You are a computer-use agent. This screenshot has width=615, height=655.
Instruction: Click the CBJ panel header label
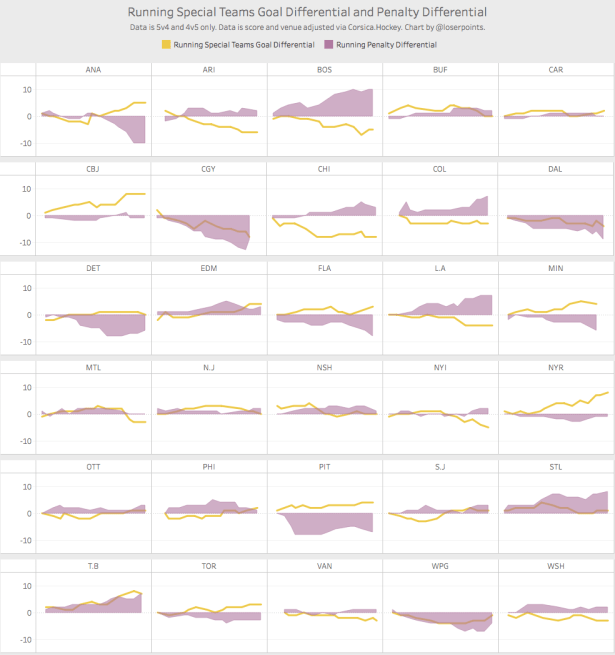94,169
